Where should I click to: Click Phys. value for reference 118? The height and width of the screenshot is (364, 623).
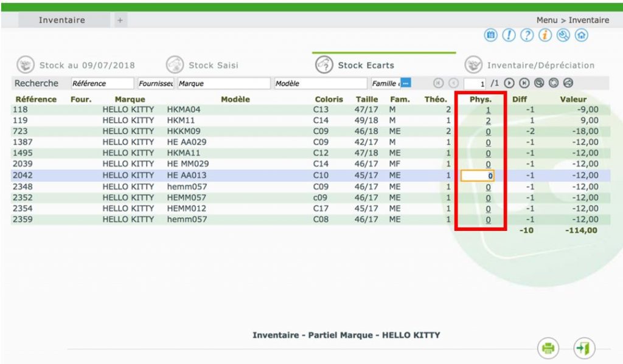[488, 110]
